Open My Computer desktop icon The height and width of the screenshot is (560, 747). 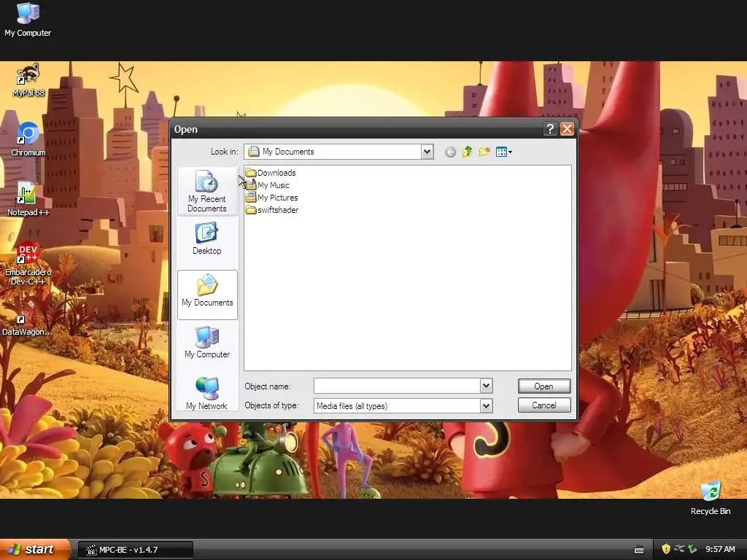(x=28, y=19)
